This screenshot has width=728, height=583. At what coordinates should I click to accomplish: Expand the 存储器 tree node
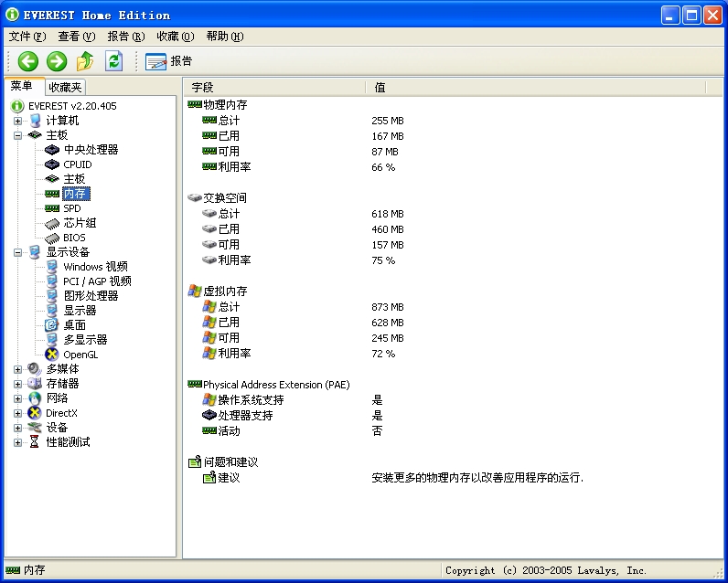click(17, 384)
